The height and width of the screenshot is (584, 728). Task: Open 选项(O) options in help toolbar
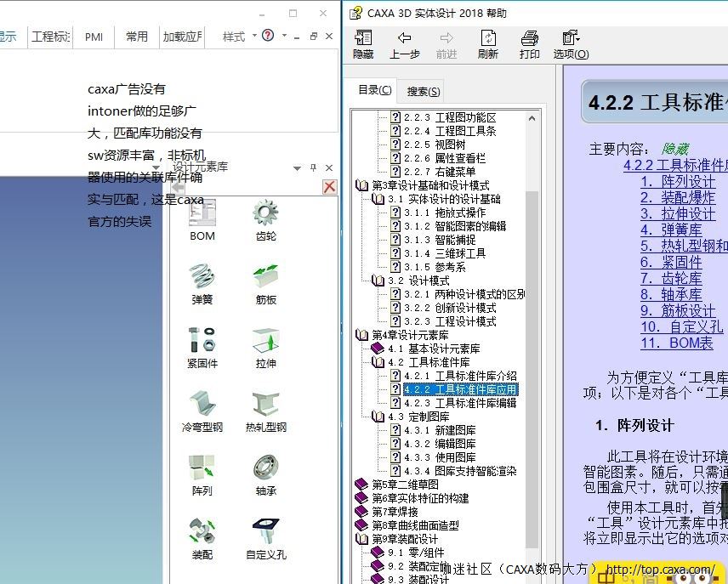tap(571, 44)
